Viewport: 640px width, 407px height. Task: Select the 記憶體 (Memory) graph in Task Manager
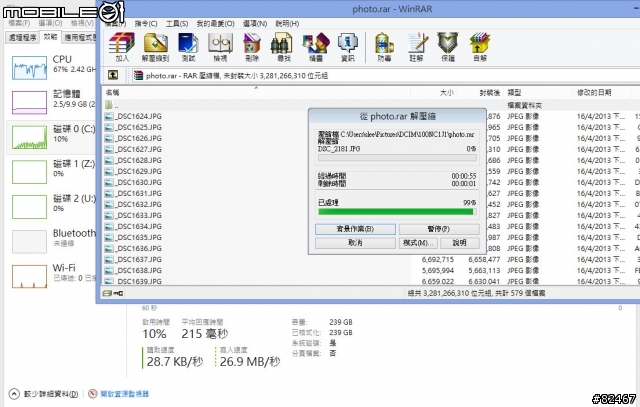(29, 102)
